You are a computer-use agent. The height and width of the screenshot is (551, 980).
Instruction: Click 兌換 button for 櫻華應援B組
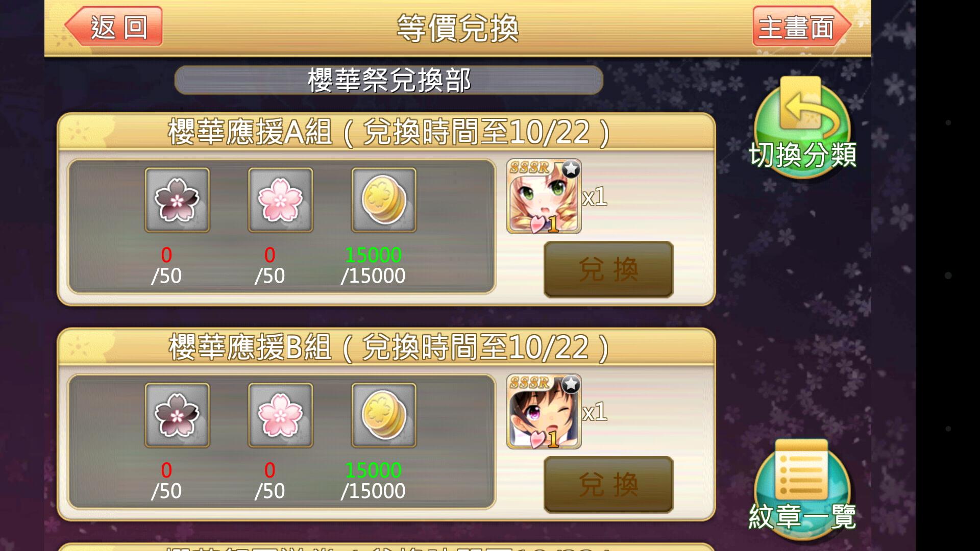pyautogui.click(x=608, y=485)
